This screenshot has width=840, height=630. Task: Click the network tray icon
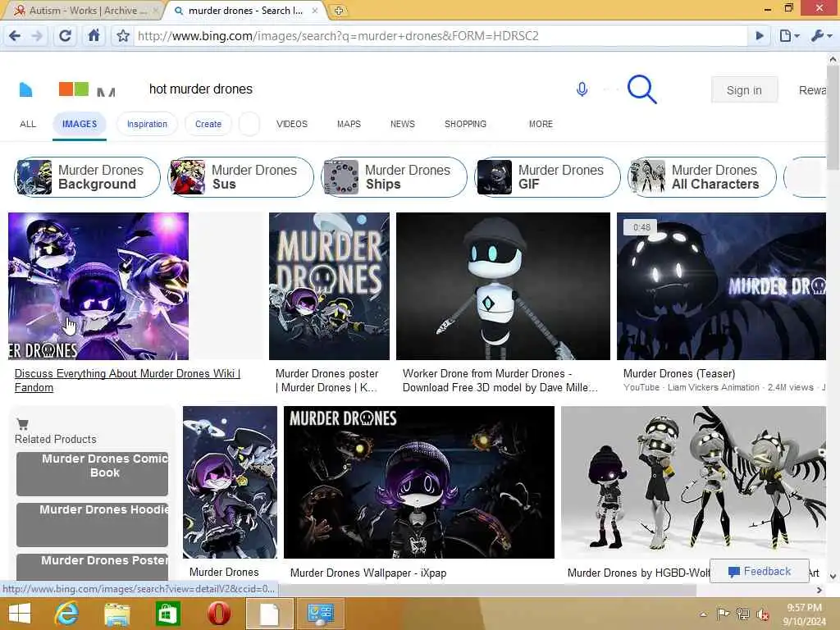click(x=743, y=614)
